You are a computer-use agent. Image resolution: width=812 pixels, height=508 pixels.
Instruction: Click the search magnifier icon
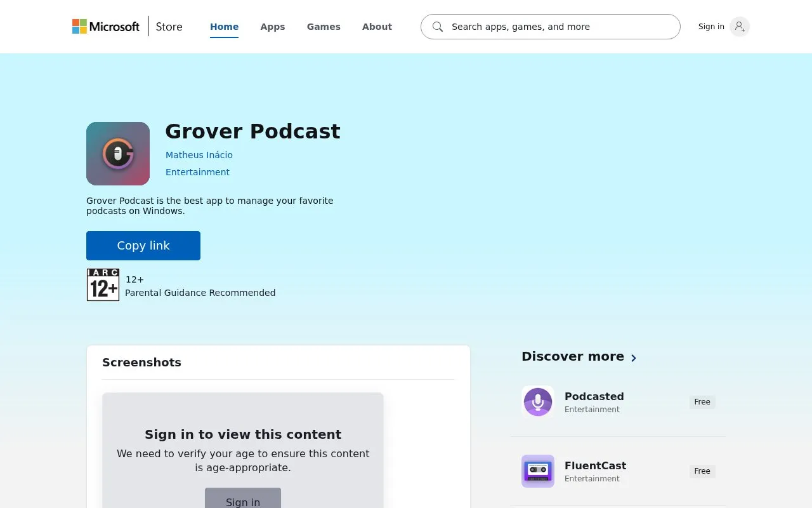tap(438, 27)
